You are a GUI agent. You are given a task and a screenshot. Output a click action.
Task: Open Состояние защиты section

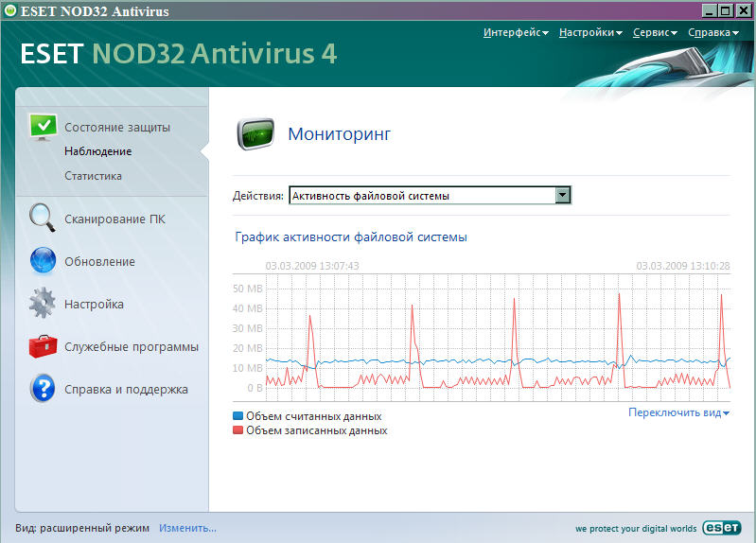point(117,128)
